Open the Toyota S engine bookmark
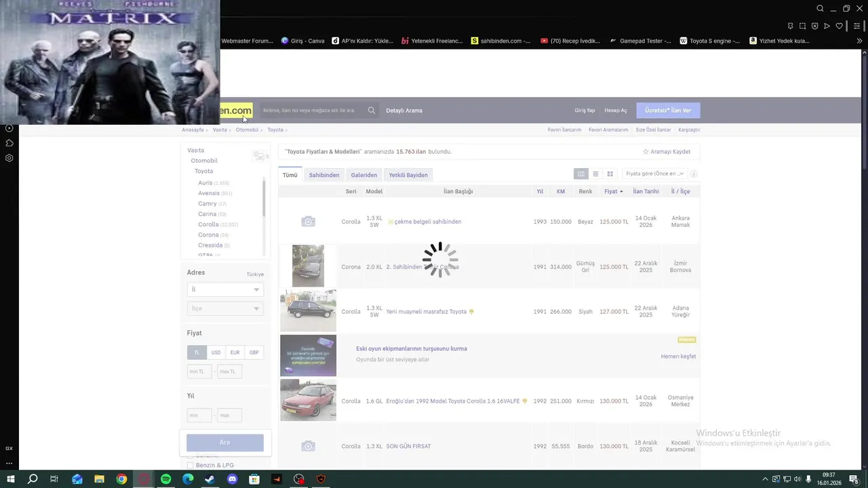The width and height of the screenshot is (868, 488). click(710, 41)
